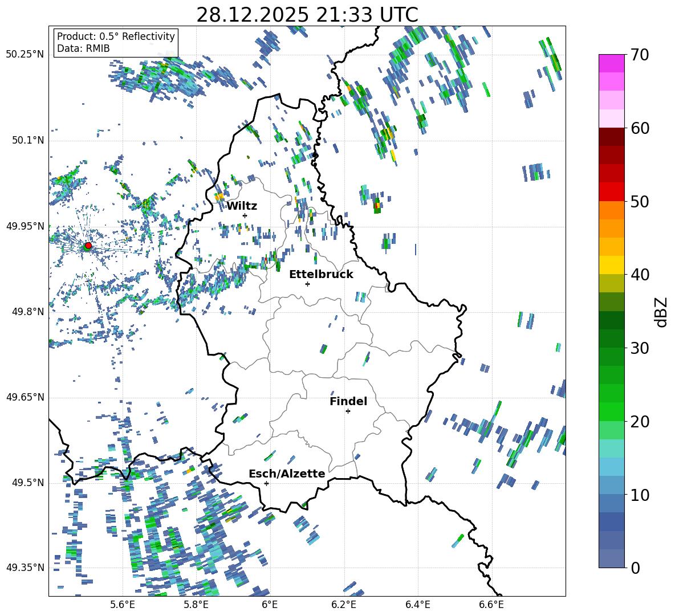Click the dBZ colorbar axis label
This screenshot has width=675, height=616.
(662, 312)
